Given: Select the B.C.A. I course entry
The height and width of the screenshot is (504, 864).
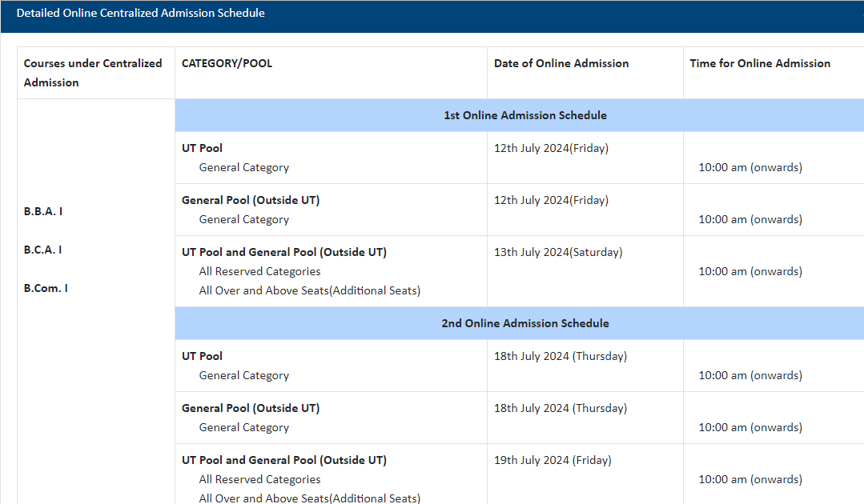Looking at the screenshot, I should 43,250.
